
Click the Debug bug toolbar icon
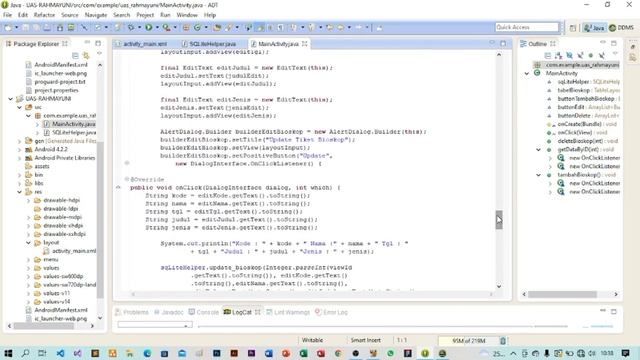tap(131, 27)
